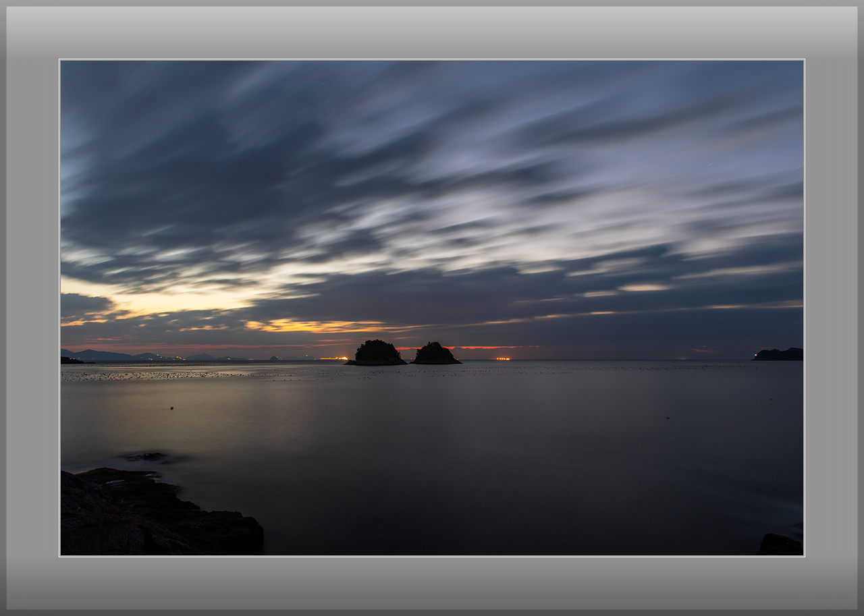The image size is (864, 616).
Task: Click the framed seascape sunset photograph
Action: pos(432,308)
